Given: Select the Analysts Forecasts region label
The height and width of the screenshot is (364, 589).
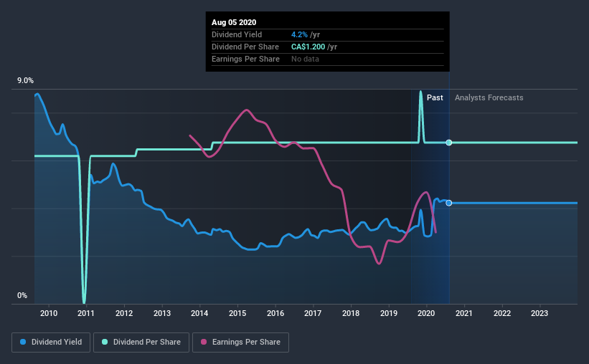Looking at the screenshot, I should (489, 97).
